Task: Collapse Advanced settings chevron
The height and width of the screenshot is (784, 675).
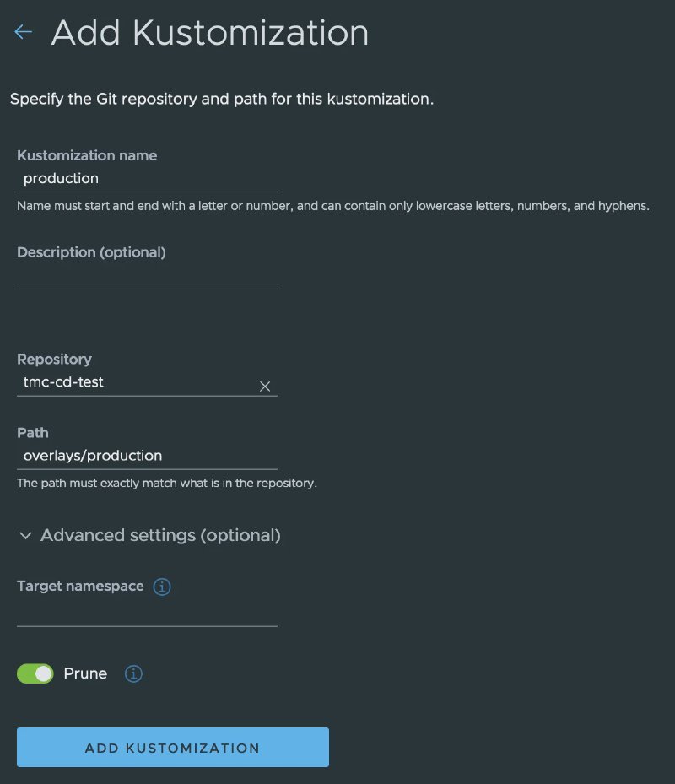Action: coord(25,536)
